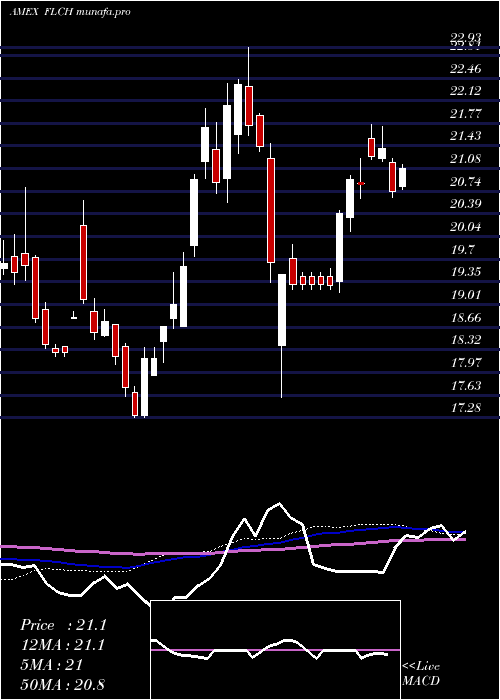Click the 21.77 price axis label
This screenshot has width=500, height=700.
coord(466,114)
